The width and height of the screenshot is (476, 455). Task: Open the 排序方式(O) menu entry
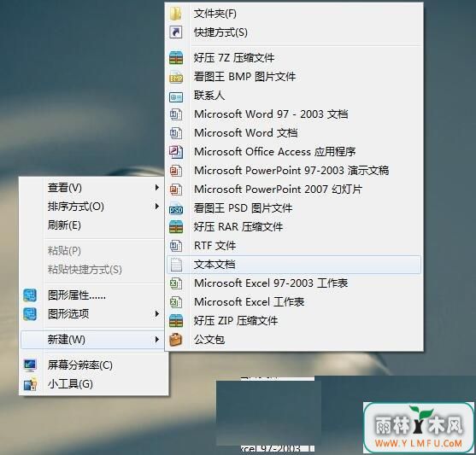92,207
